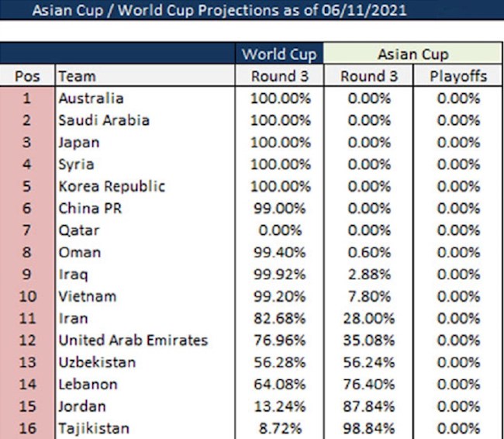
Task: Click the World Cup header cell
Action: coord(279,54)
